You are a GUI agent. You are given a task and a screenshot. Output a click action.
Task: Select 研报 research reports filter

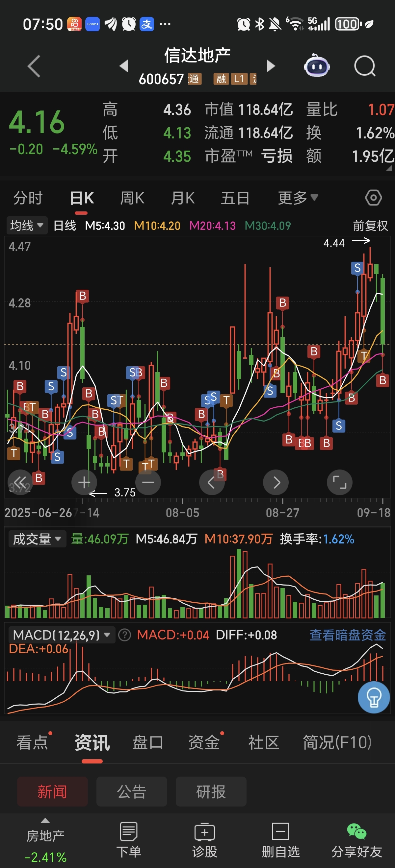[x=211, y=791]
